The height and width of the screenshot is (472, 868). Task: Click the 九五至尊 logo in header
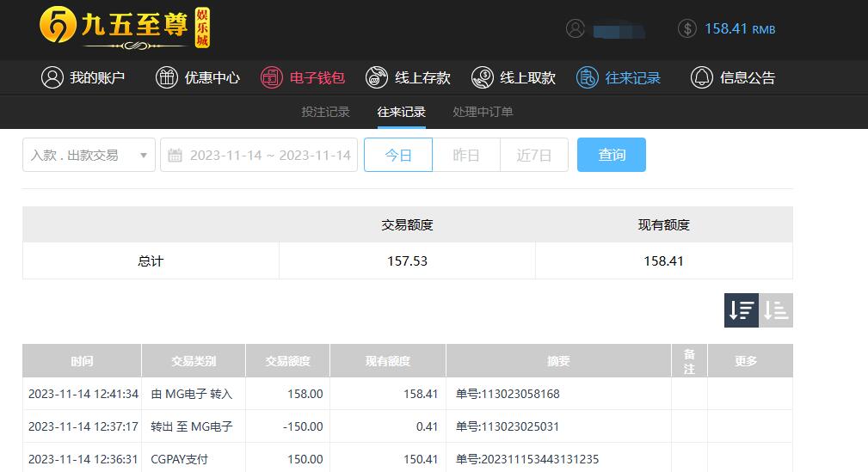[125, 28]
